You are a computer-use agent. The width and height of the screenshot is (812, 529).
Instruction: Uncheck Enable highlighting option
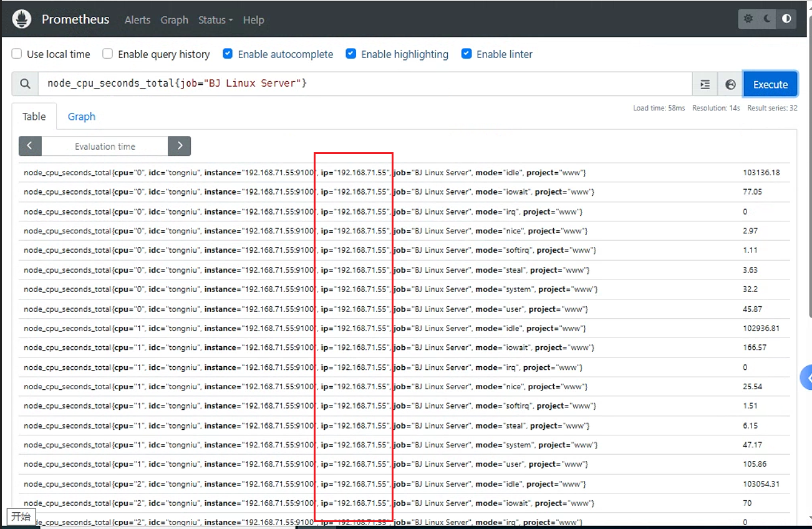(x=351, y=54)
